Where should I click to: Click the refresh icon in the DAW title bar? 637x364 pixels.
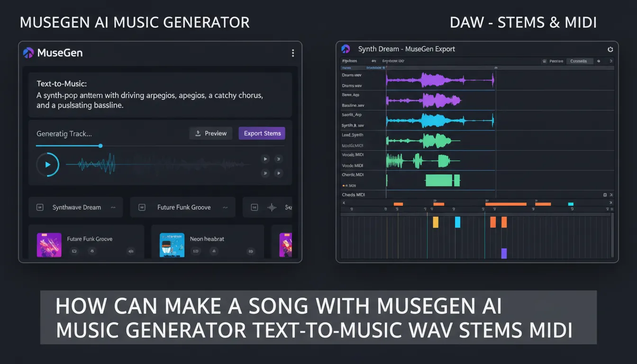pos(610,49)
